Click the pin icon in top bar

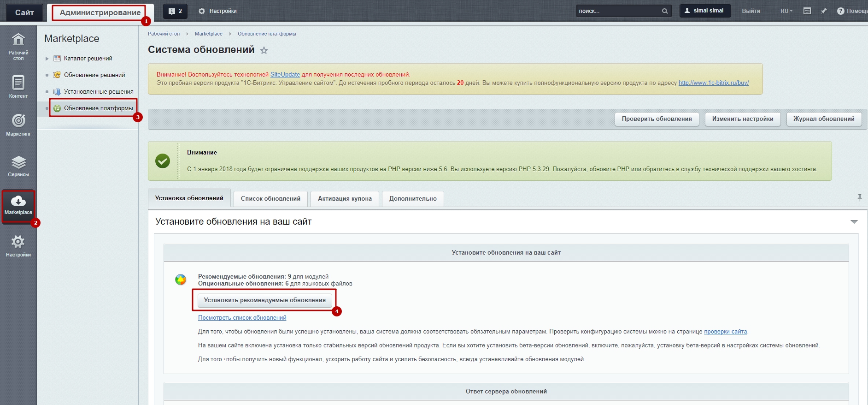point(824,11)
